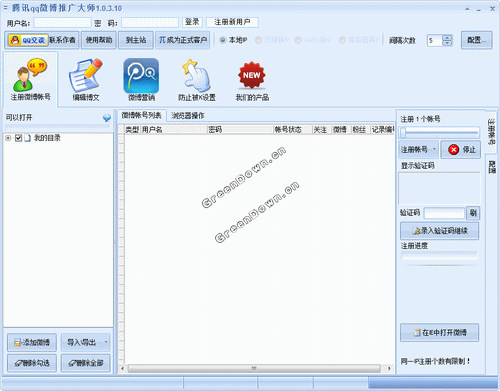Switch to the 微博帐号列表 tab

(x=141, y=116)
